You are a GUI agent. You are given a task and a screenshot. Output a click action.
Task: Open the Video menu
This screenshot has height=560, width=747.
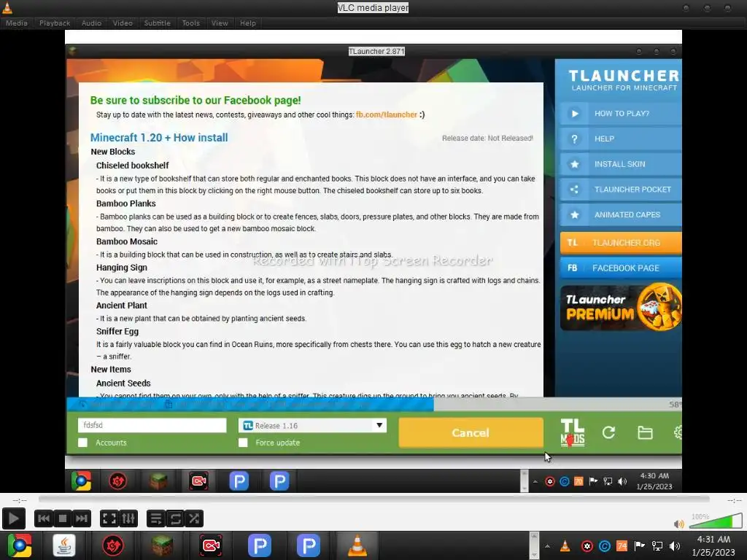pyautogui.click(x=123, y=23)
